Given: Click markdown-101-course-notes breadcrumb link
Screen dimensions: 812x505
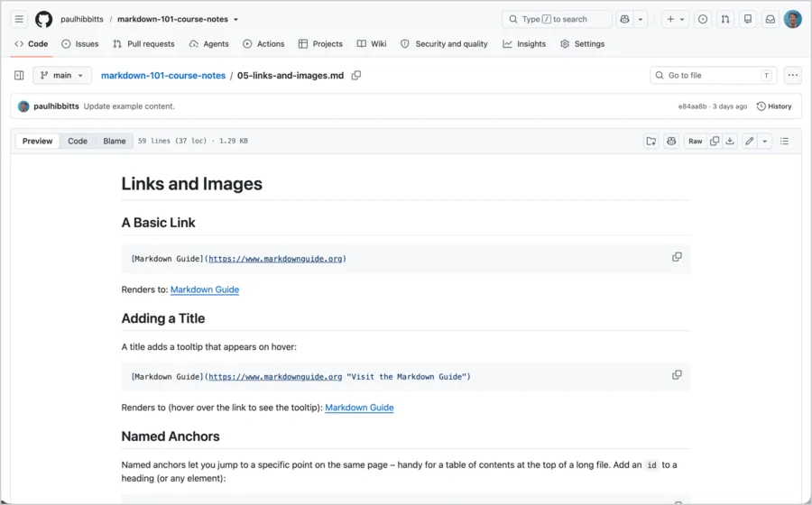Looking at the screenshot, I should point(163,76).
